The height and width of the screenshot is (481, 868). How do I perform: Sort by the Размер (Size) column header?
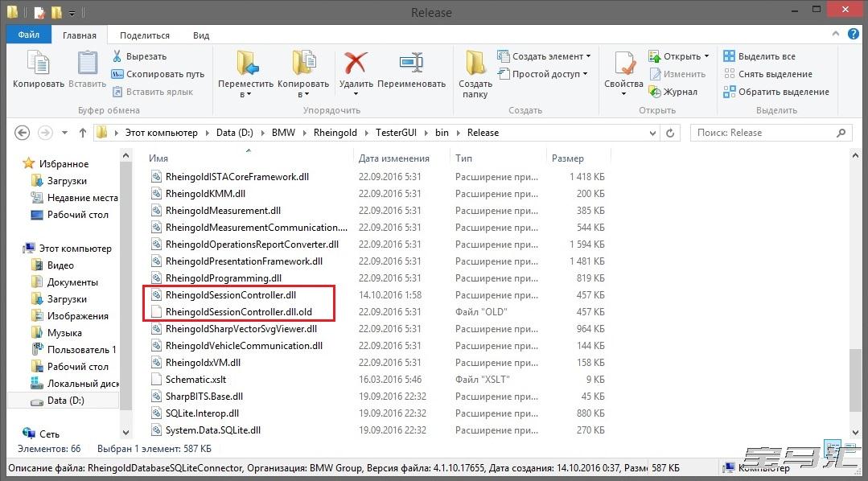point(567,158)
